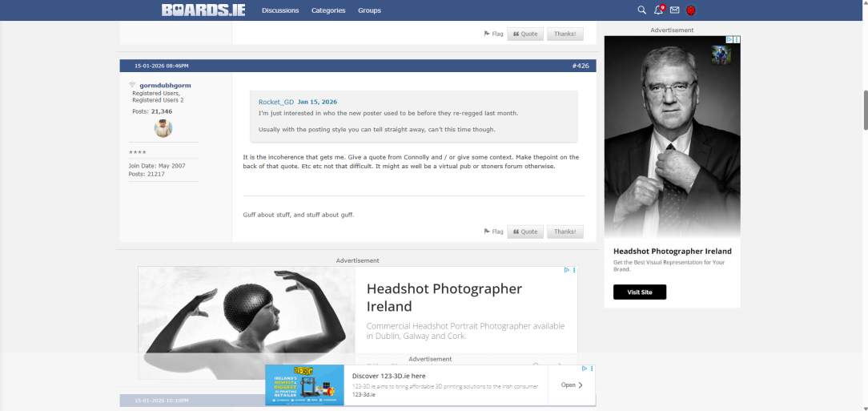This screenshot has width=868, height=411.
Task: Open Categories in top navigation
Action: click(x=328, y=10)
